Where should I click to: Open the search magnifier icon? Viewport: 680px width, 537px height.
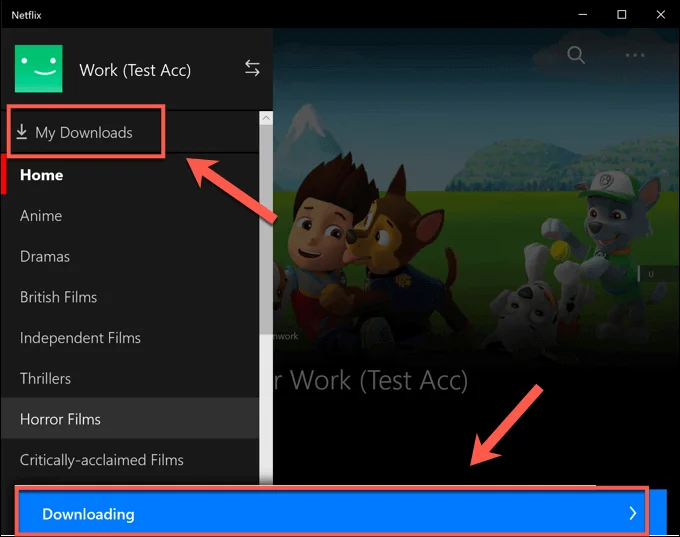point(576,55)
